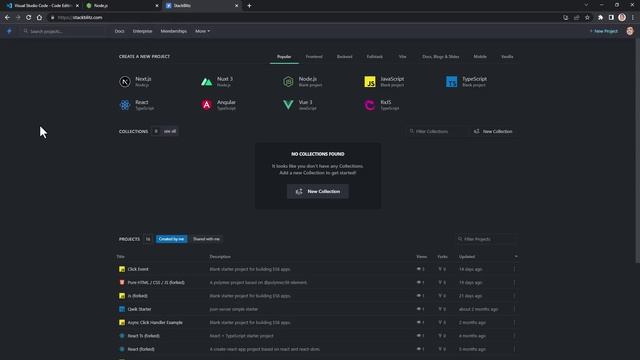This screenshot has height=360, width=640.
Task: Switch to Docs, Blogs & Slides tab
Action: pos(440,56)
